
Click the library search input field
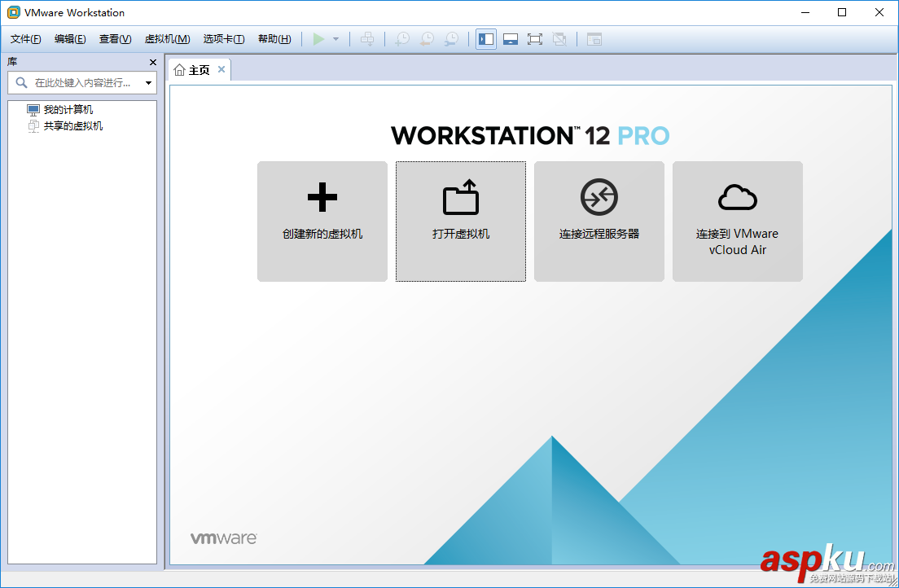pyautogui.click(x=82, y=82)
